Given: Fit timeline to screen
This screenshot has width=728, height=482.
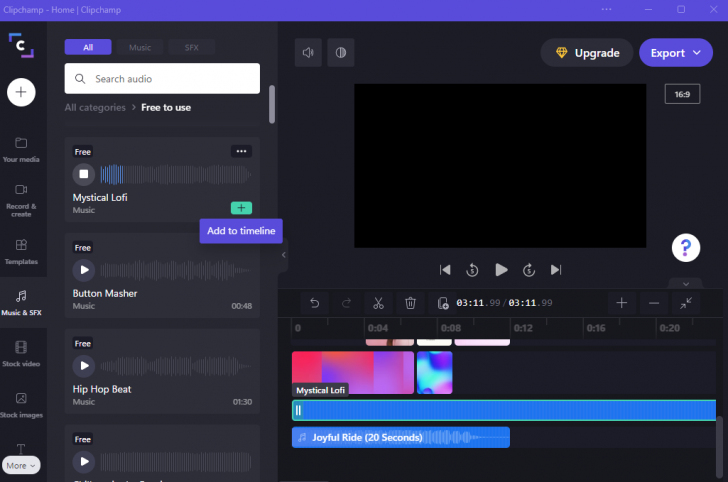Looking at the screenshot, I should [686, 303].
